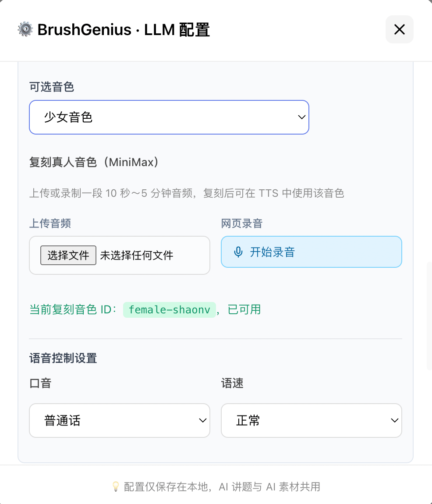Click the scrollbar on the right edge
Image resolution: width=432 pixels, height=504 pixels.
pyautogui.click(x=429, y=316)
